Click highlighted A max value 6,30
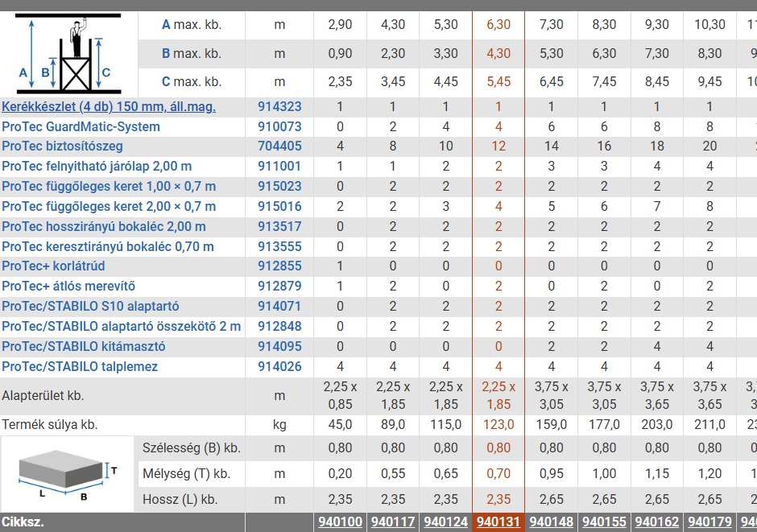Screen dimensions: 757x532 pyautogui.click(x=498, y=25)
